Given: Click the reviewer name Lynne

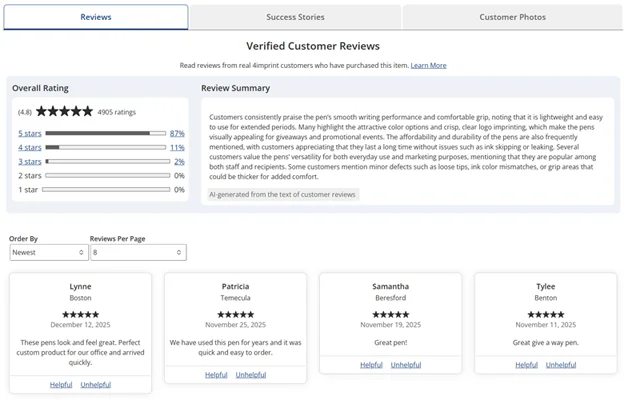Looking at the screenshot, I should tap(80, 286).
